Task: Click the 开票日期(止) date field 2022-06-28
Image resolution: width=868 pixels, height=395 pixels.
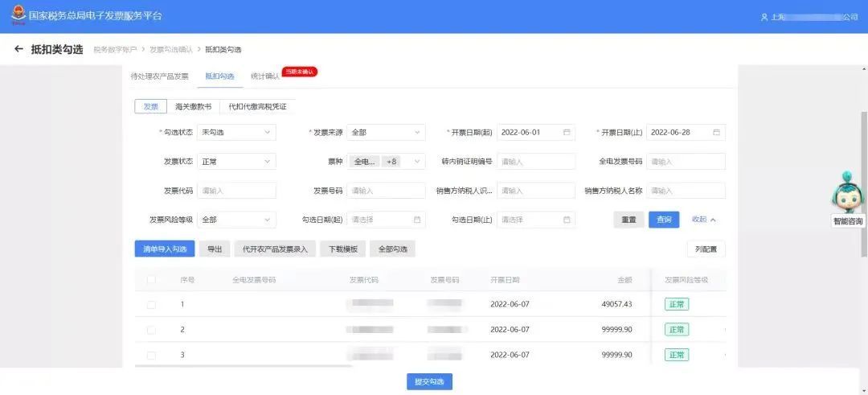Action: tap(686, 133)
